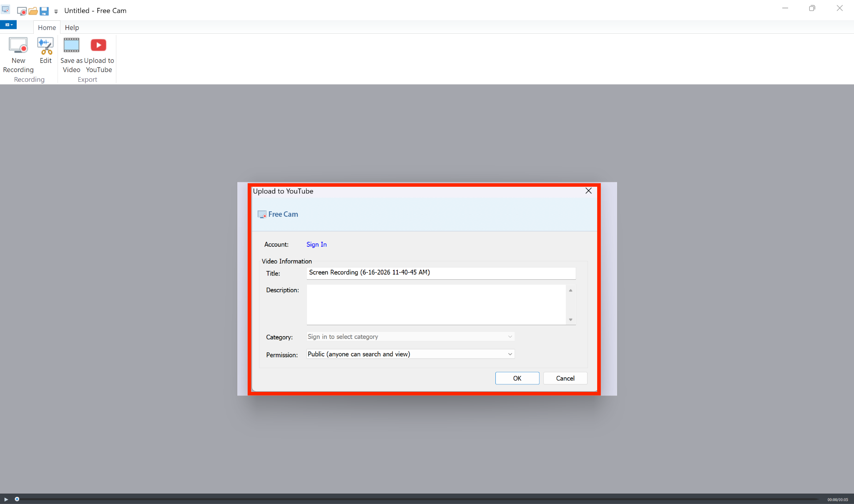Click the 00:00/00:05 time readout

click(838, 499)
